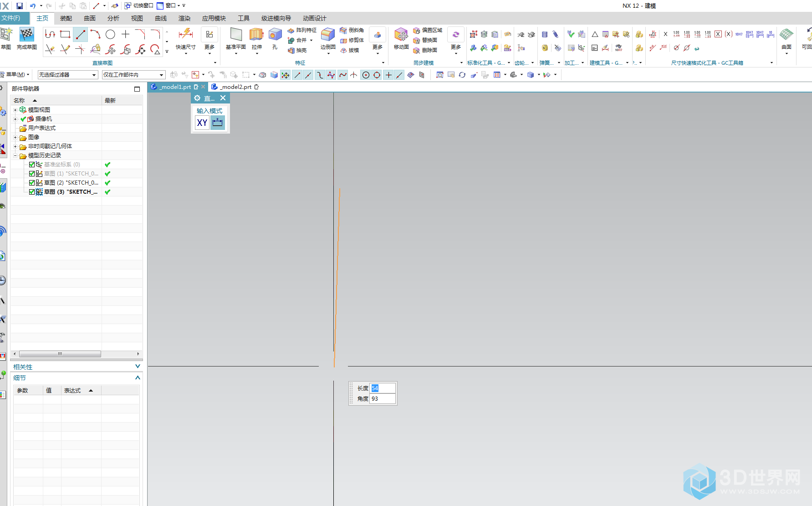Expand the 摄像机 tree node
This screenshot has height=506, width=812.
point(15,119)
